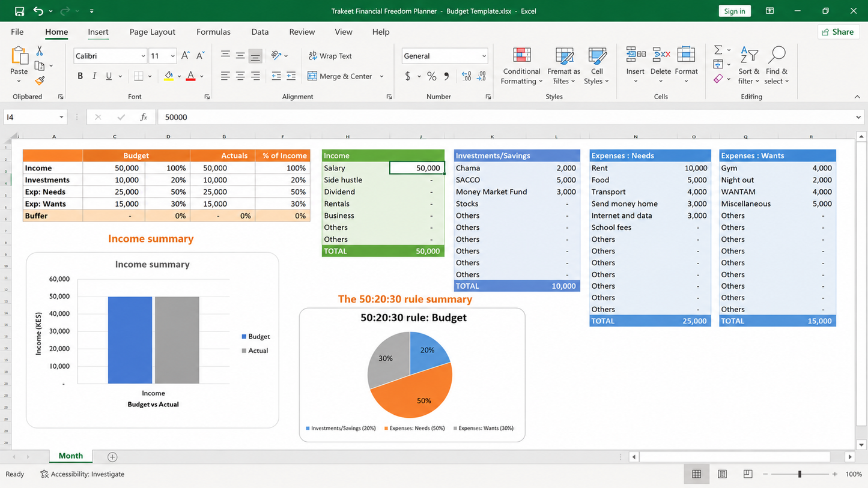Switch to the Page Layout tab
Screen dimensions: 868x488
153,32
